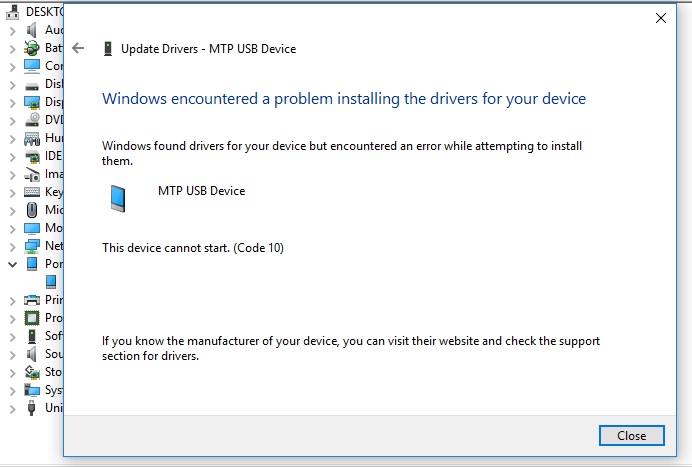The width and height of the screenshot is (692, 467).
Task: Dismiss dialog with the top-right X
Action: point(661,18)
